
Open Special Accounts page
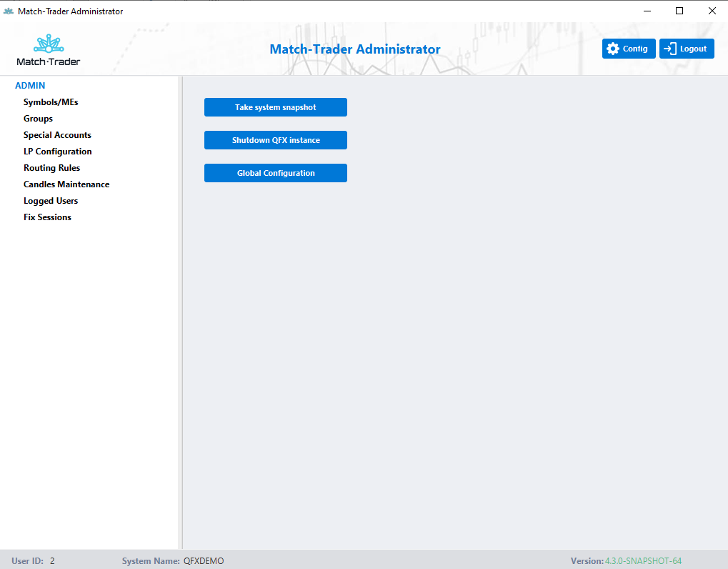point(58,135)
